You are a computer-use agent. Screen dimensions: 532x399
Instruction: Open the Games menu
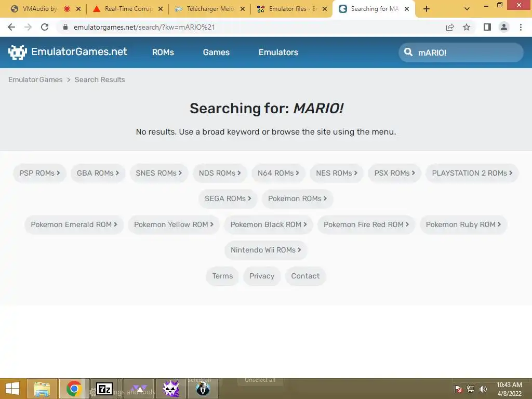[216, 52]
